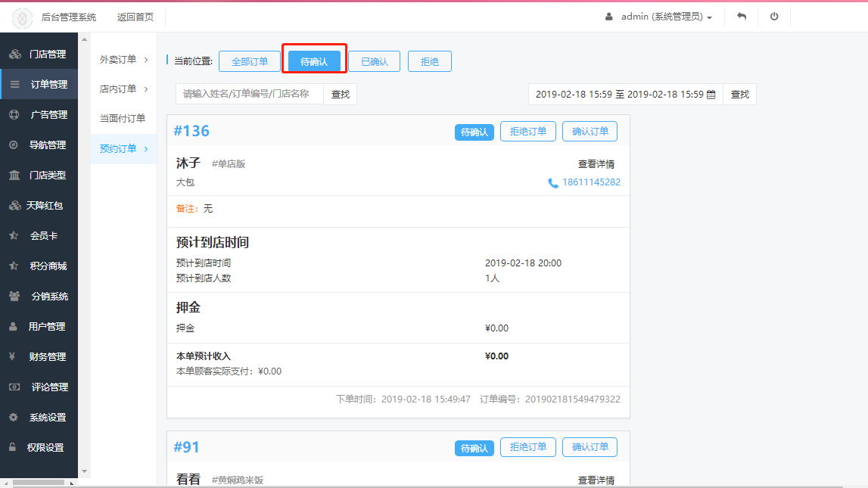Select the 待确认 filter tab
The image size is (868, 488).
coord(314,61)
